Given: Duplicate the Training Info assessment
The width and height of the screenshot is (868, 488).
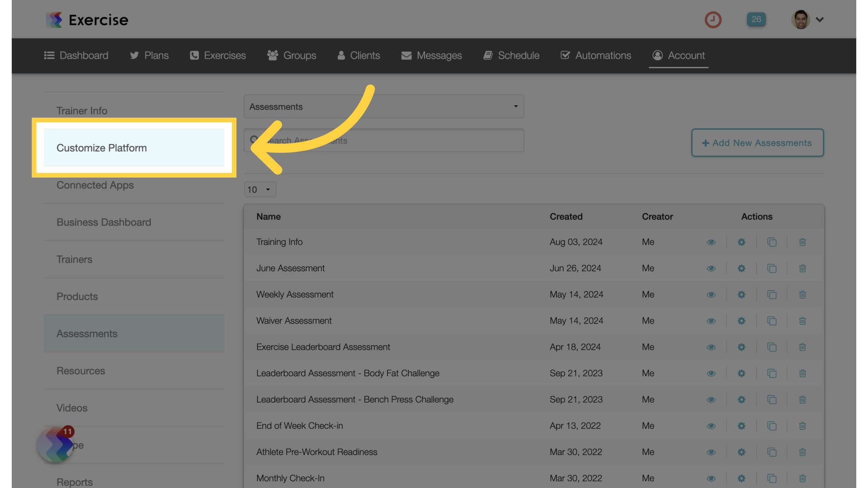Looking at the screenshot, I should point(772,242).
